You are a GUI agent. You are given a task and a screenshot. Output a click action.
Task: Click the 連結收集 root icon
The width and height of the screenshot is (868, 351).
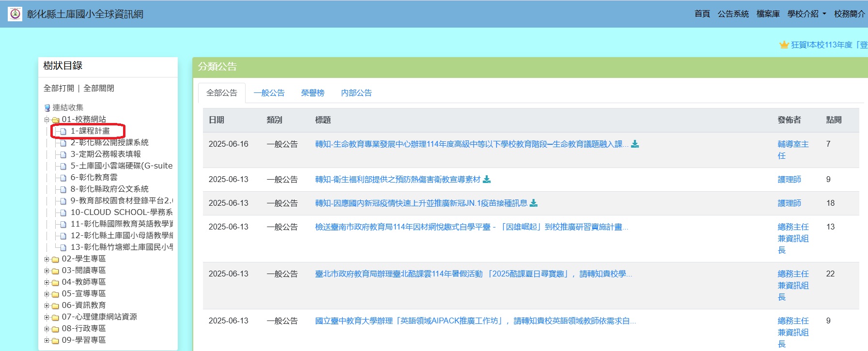point(47,108)
